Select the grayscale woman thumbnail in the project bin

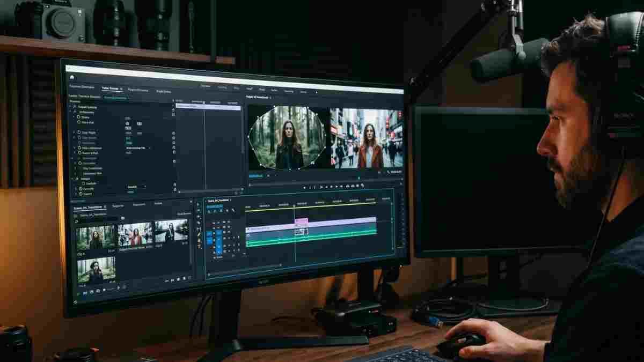tap(172, 231)
